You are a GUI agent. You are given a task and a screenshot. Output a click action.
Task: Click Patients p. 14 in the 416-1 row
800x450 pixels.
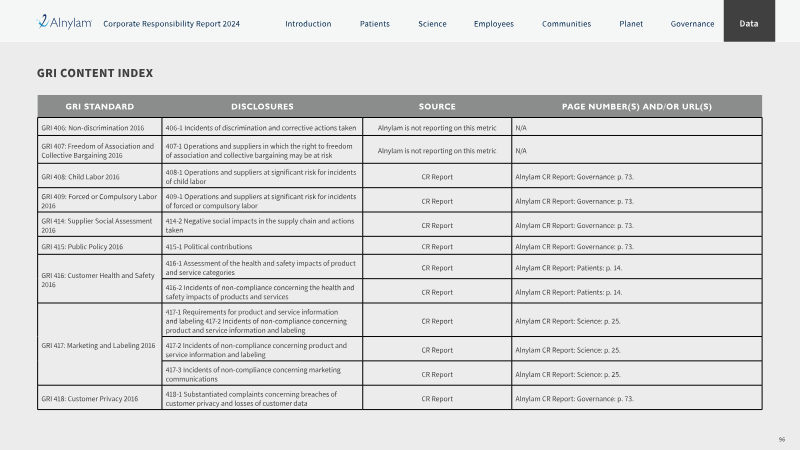(568, 268)
